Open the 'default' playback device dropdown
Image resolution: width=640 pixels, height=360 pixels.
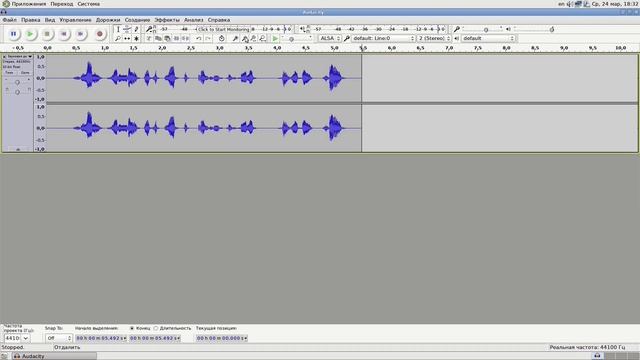tap(488, 38)
